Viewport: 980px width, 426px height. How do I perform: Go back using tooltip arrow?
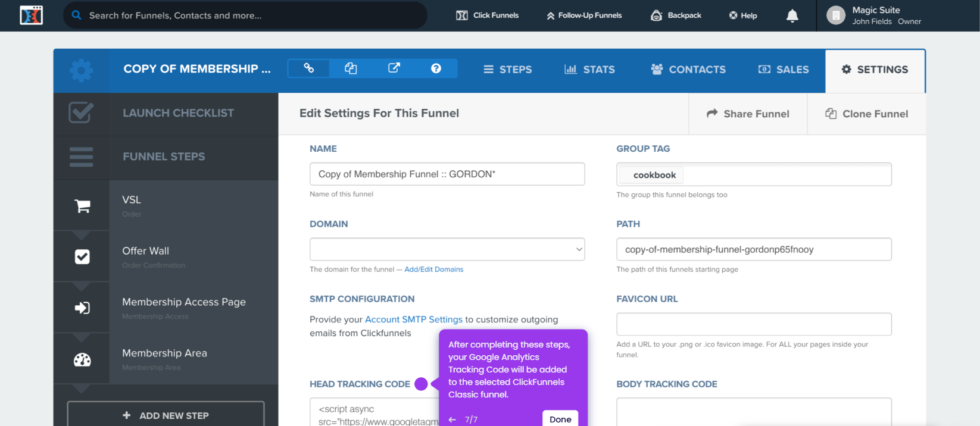coord(452,419)
